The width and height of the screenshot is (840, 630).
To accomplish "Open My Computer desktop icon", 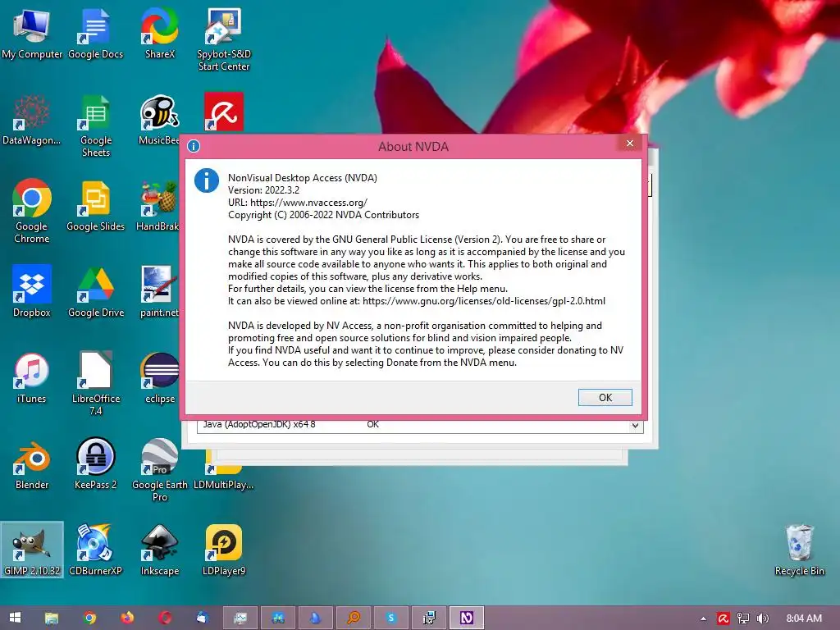I will click(32, 34).
